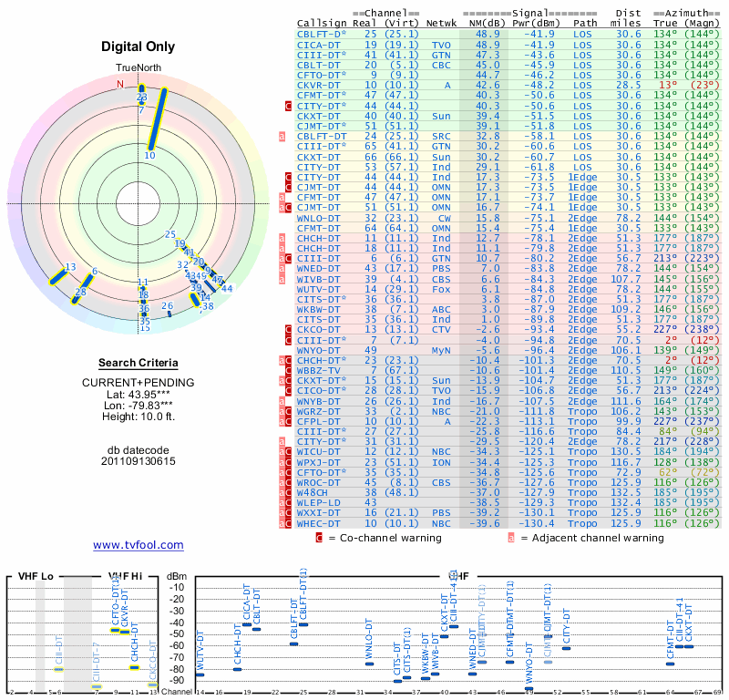729x700 pixels.
Task: Click the adjacent-channel badge beside WNYB-DT
Action: click(282, 401)
